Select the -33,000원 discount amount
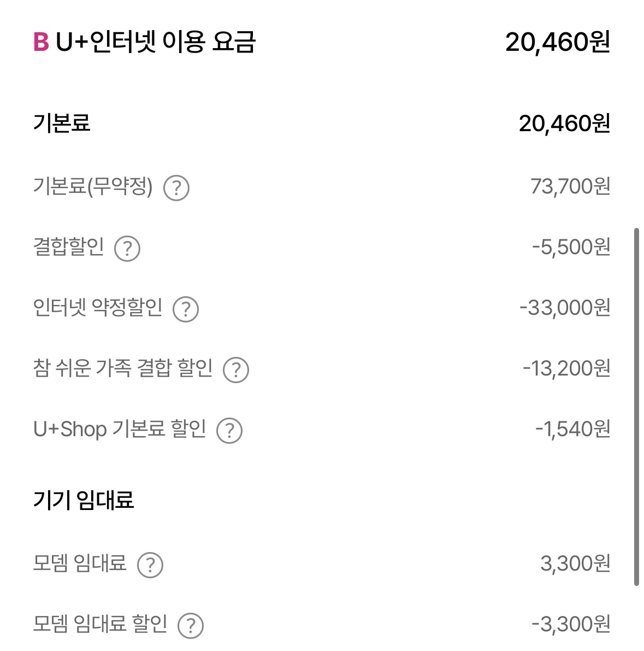Image resolution: width=644 pixels, height=651 pixels. [x=565, y=308]
